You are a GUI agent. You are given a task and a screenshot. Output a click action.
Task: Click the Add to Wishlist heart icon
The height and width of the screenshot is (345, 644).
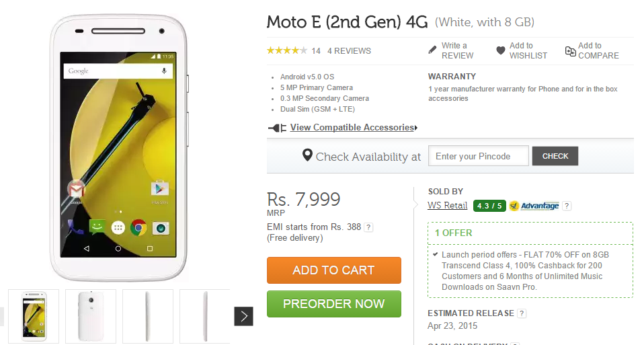pos(501,50)
